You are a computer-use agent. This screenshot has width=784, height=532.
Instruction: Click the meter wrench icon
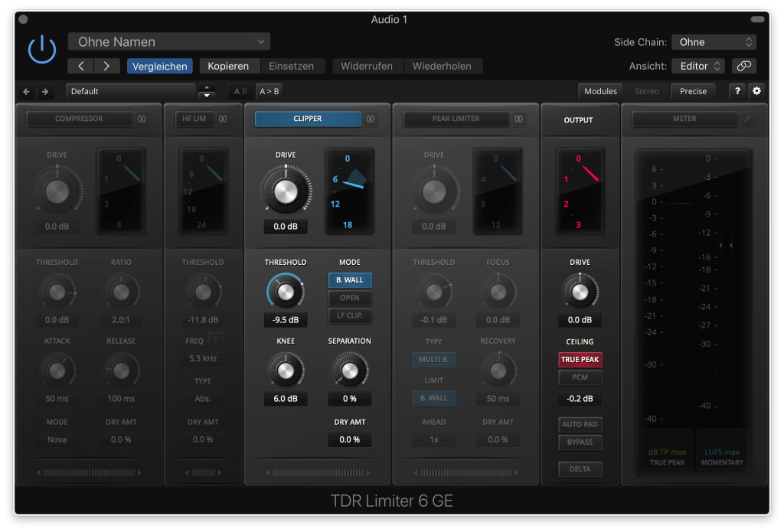[x=747, y=119]
